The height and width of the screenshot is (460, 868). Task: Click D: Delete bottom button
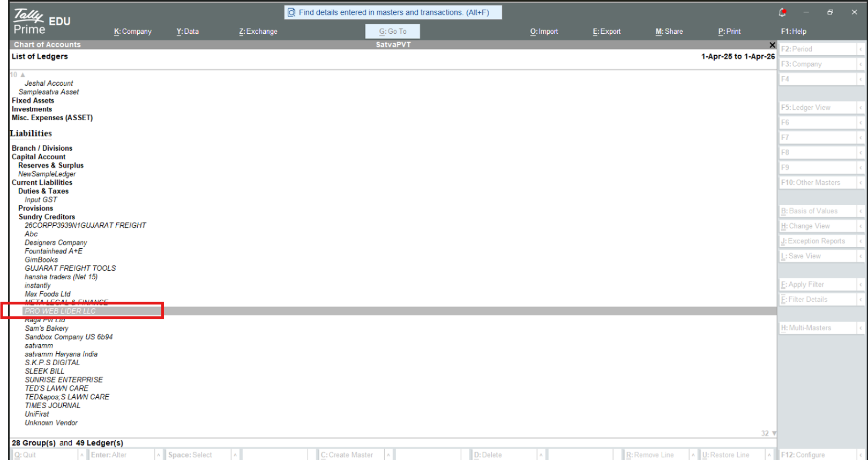pyautogui.click(x=504, y=455)
